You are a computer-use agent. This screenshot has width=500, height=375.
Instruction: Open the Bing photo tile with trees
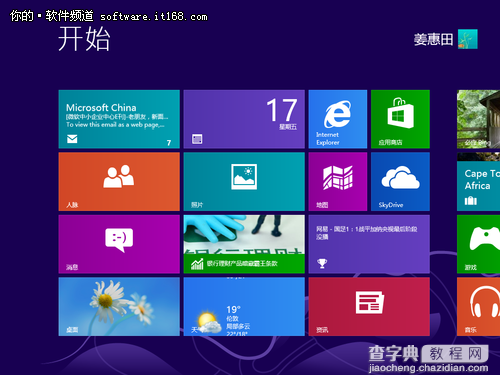[478, 119]
